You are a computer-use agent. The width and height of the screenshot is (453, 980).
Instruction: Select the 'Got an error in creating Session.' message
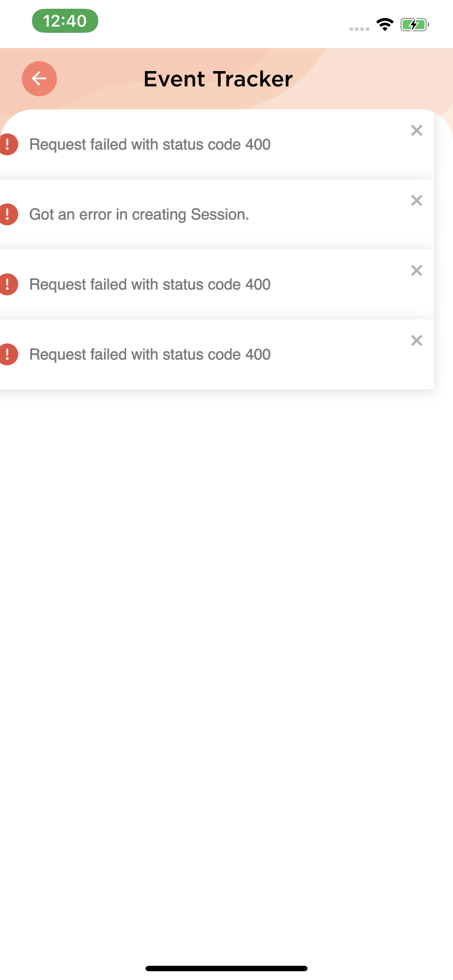coord(139,215)
